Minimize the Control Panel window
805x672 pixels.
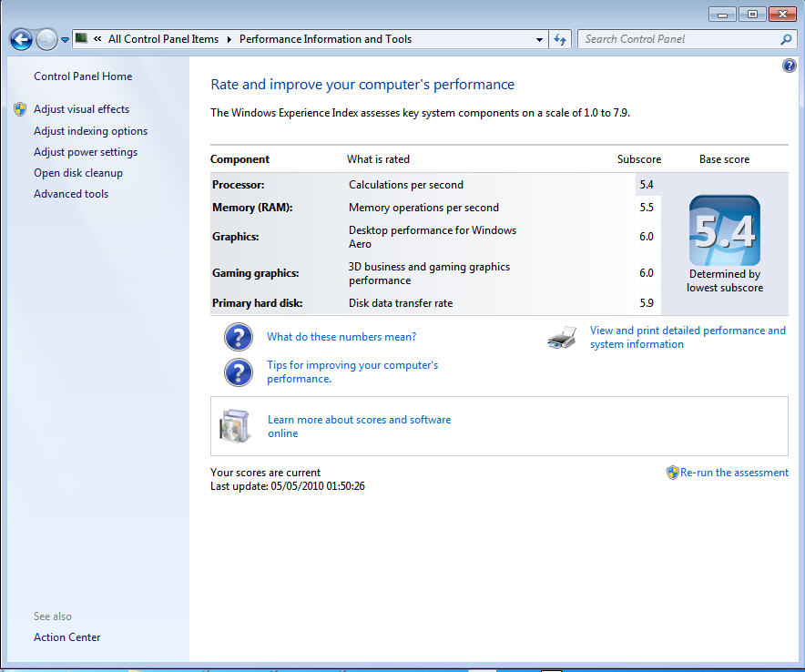tap(722, 14)
